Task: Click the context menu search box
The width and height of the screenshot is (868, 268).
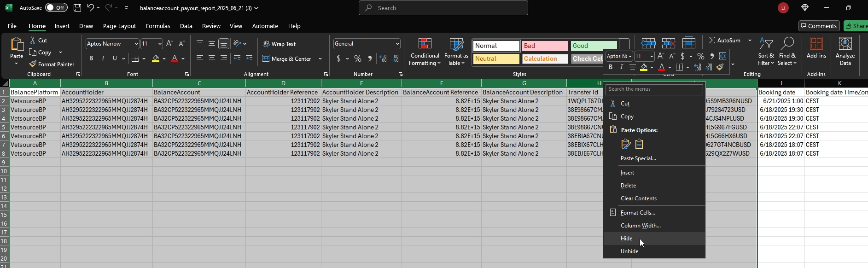Action: point(654,89)
